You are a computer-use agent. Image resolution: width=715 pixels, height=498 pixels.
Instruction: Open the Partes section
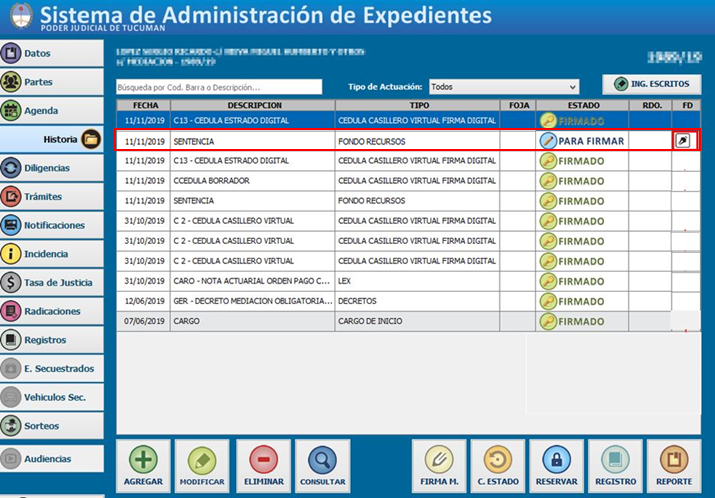tap(52, 82)
